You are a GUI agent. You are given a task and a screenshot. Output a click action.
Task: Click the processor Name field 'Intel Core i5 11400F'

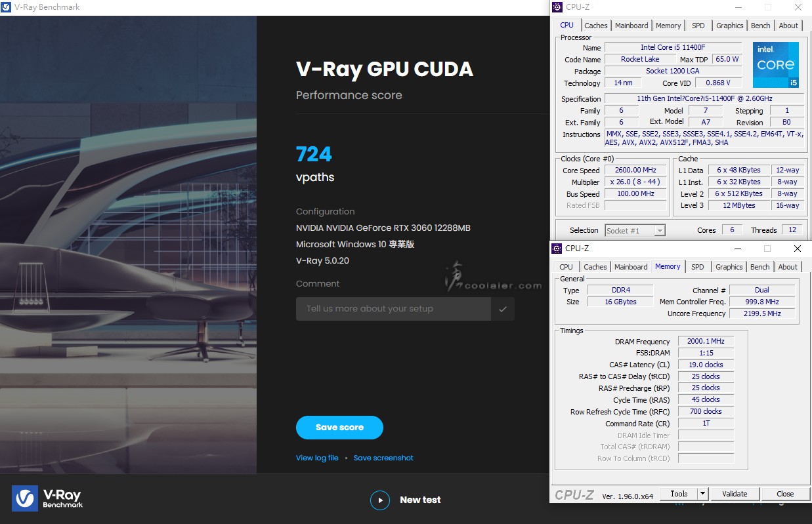coord(673,48)
